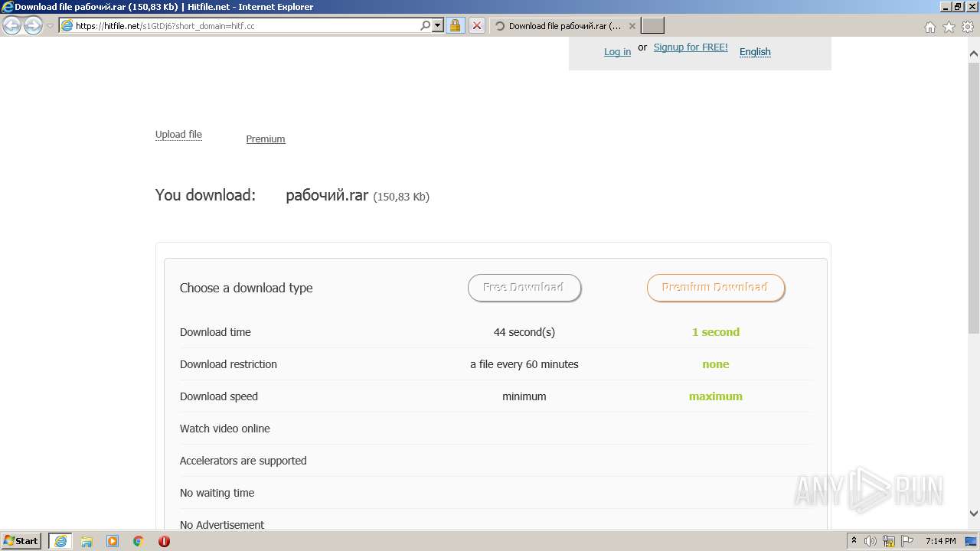Viewport: 980px width, 551px height.
Task: Minimize the Internet Explorer window
Action: 944,6
